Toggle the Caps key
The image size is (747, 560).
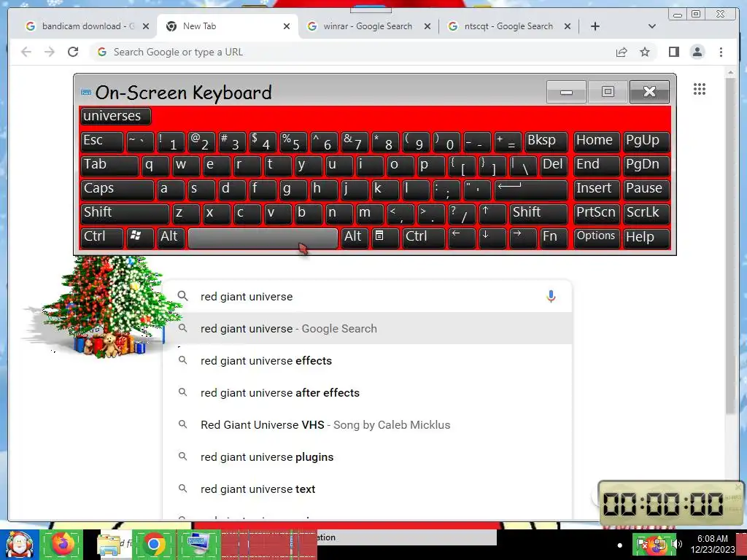pyautogui.click(x=117, y=190)
